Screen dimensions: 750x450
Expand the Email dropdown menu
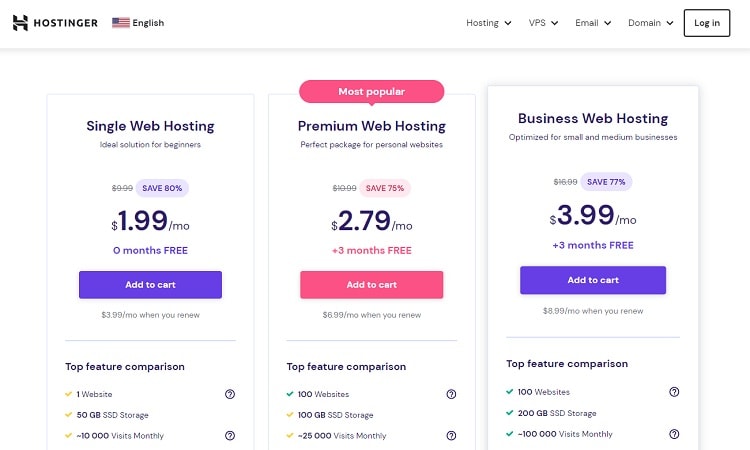point(593,23)
